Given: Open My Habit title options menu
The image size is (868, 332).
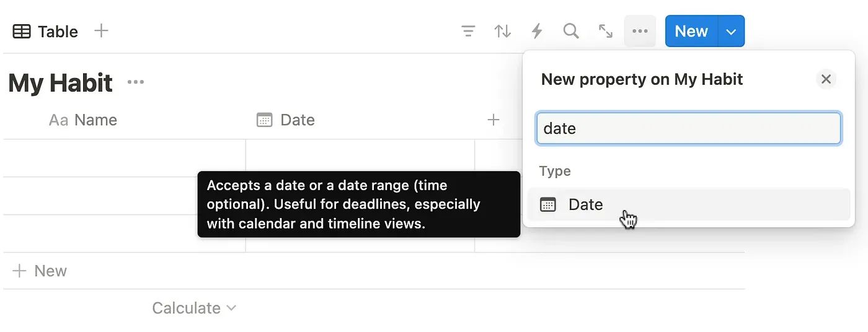Looking at the screenshot, I should [136, 82].
